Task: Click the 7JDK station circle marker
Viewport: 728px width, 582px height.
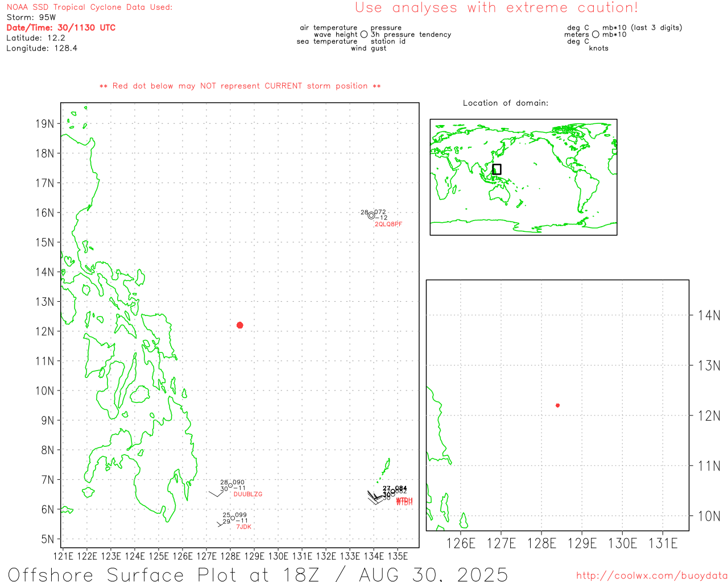Action: [x=233, y=518]
